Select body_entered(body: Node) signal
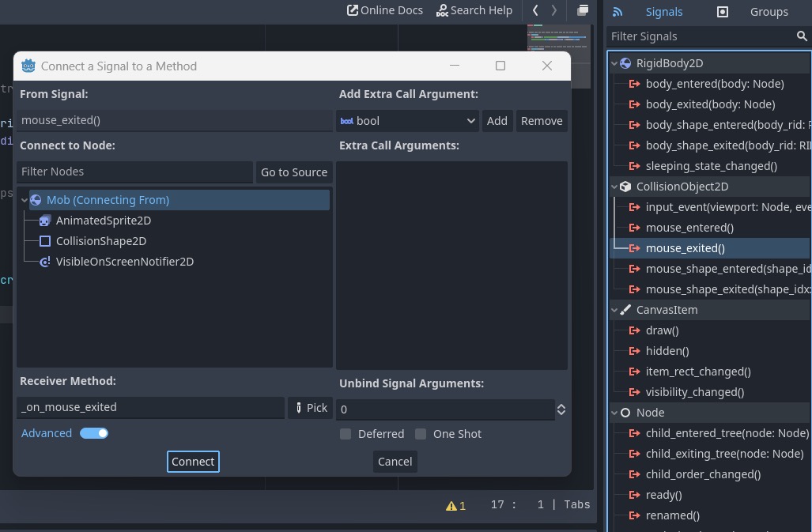The image size is (812, 532). point(715,84)
